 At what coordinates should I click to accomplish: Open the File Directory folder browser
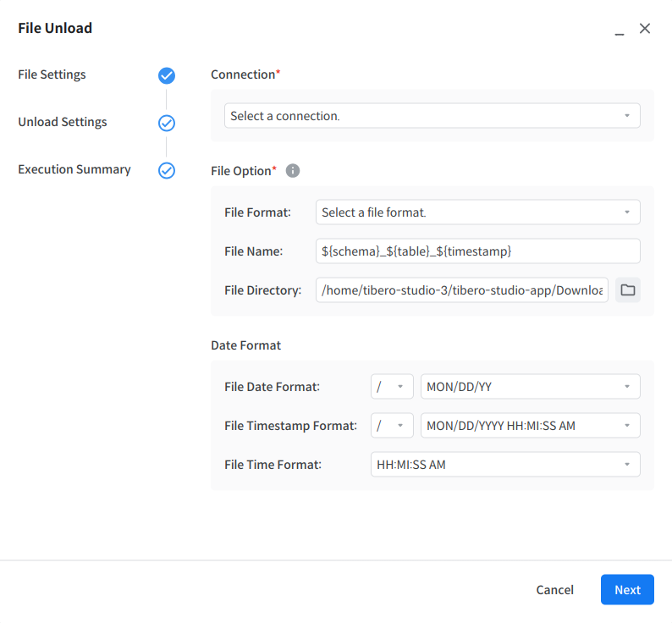click(627, 290)
